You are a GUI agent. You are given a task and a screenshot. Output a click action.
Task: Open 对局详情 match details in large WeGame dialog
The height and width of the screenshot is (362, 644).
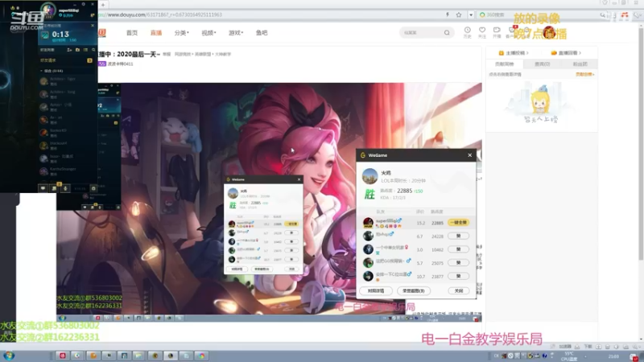click(376, 290)
